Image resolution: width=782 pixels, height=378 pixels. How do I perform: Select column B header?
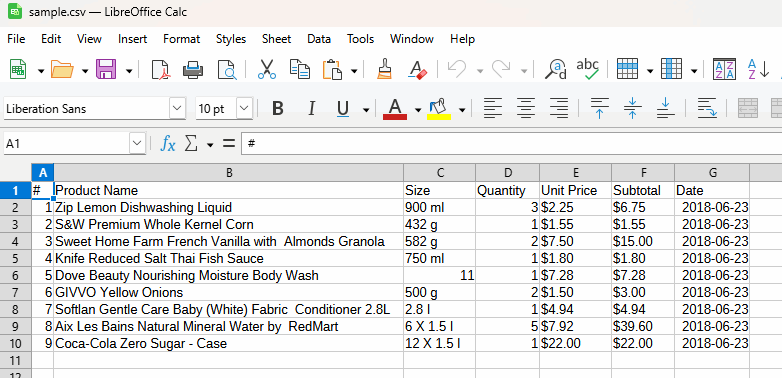pos(228,173)
